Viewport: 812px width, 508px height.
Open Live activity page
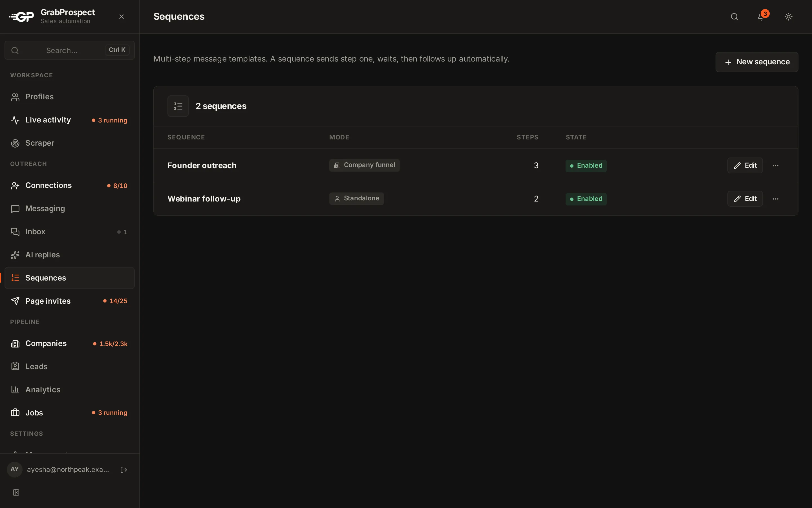pyautogui.click(x=69, y=120)
